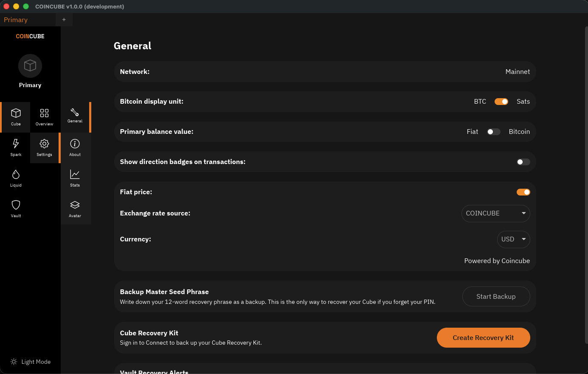
Task: Toggle Primary balance value Fiat/Bitcoin switch
Action: (x=494, y=132)
